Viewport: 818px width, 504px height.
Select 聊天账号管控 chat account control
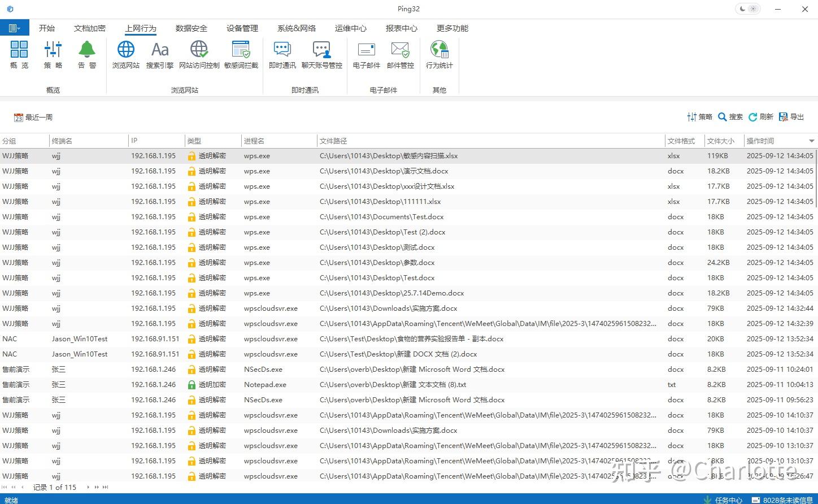(322, 55)
